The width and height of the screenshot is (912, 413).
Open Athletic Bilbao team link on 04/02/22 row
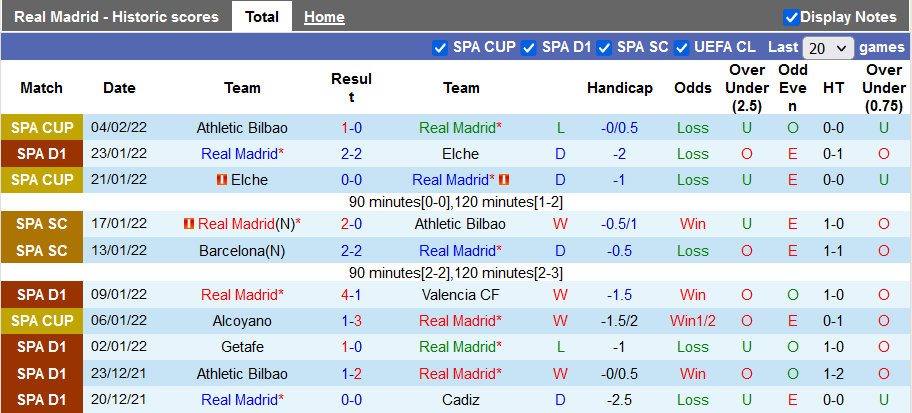(242, 128)
